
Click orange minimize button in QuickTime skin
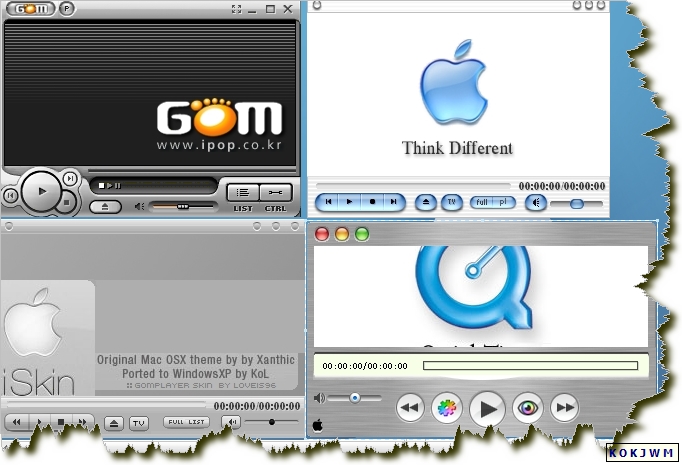342,234
